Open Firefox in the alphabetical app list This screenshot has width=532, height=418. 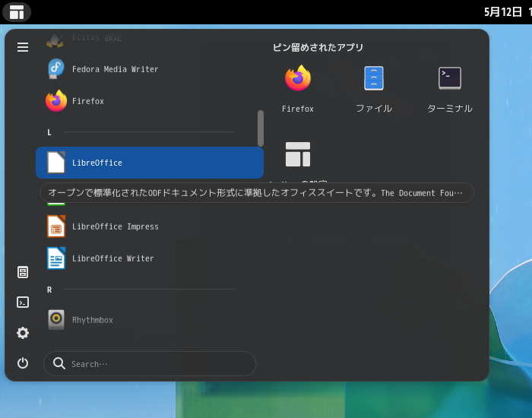(x=150, y=101)
